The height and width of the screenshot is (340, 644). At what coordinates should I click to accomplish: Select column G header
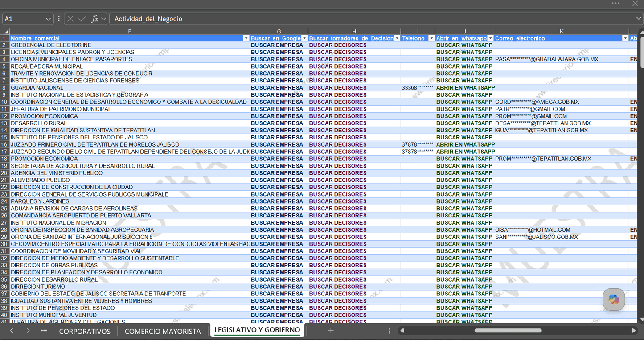279,31
